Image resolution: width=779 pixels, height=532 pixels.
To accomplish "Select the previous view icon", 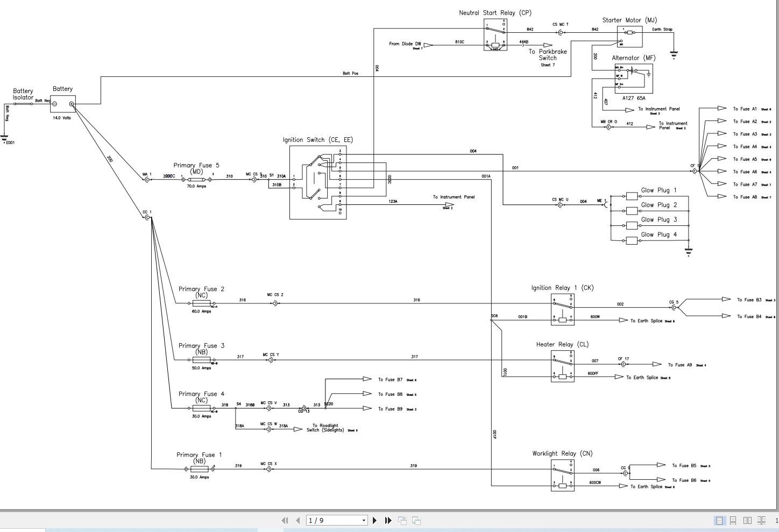I will [x=402, y=520].
